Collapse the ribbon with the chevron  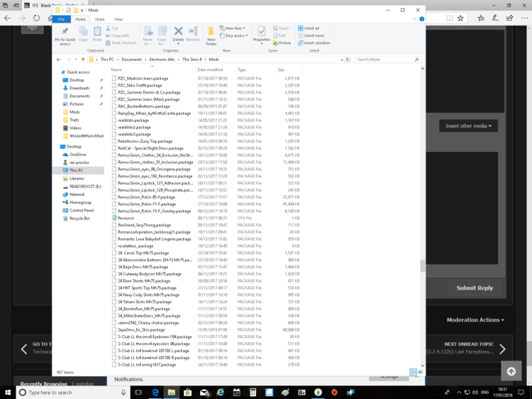point(414,19)
